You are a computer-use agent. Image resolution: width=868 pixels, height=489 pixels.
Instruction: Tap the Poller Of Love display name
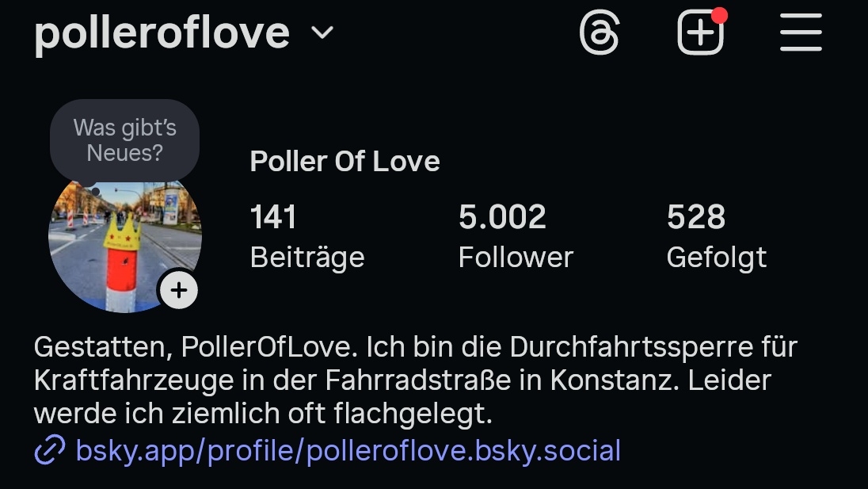tap(345, 162)
